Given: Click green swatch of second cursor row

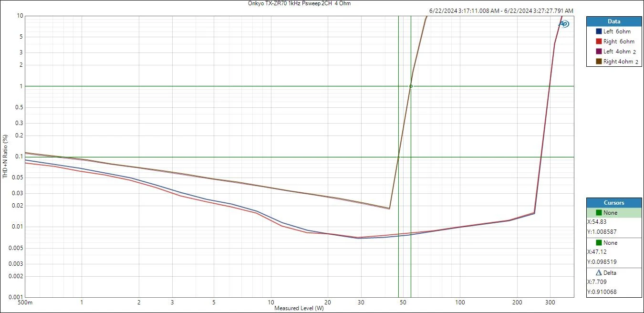Looking at the screenshot, I should (599, 243).
